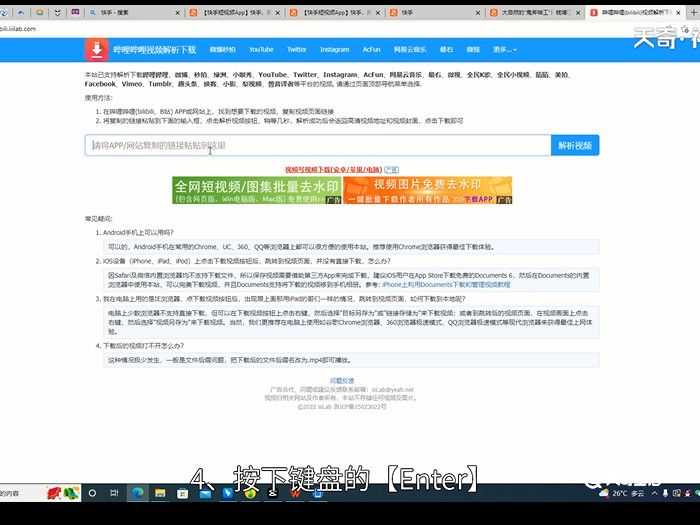Click the browser address bar URL
The width and height of the screenshot is (700, 525).
tap(18, 29)
